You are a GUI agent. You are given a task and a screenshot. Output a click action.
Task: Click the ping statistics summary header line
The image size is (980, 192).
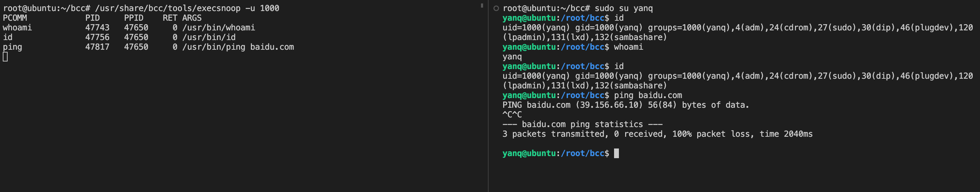582,124
